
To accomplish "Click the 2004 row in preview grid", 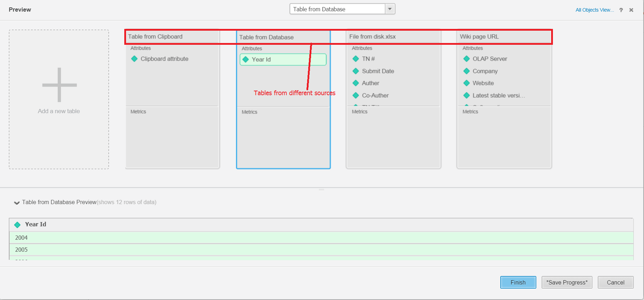I will coord(21,238).
